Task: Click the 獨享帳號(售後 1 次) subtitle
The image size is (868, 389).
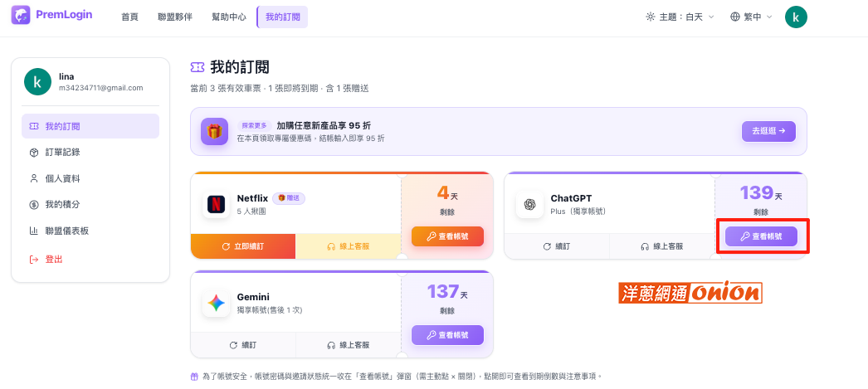Action: (x=270, y=310)
